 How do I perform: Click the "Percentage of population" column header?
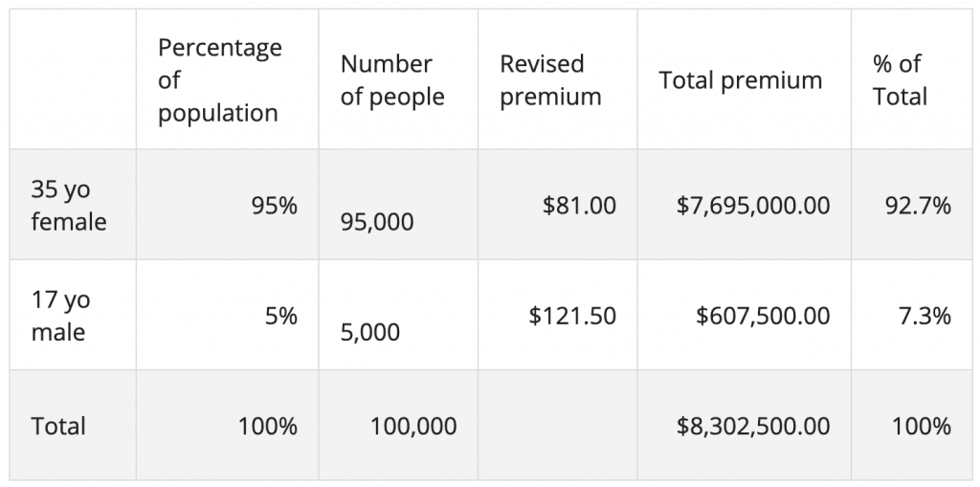pyautogui.click(x=219, y=80)
